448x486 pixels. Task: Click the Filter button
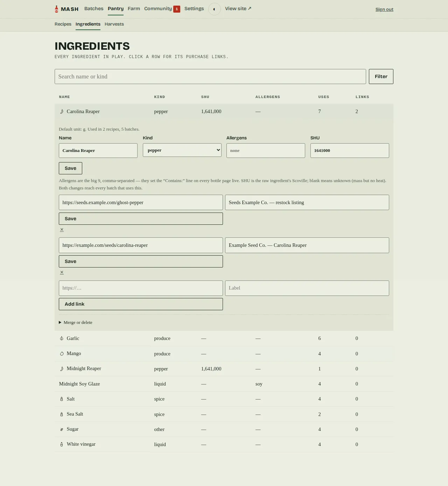[x=381, y=76]
